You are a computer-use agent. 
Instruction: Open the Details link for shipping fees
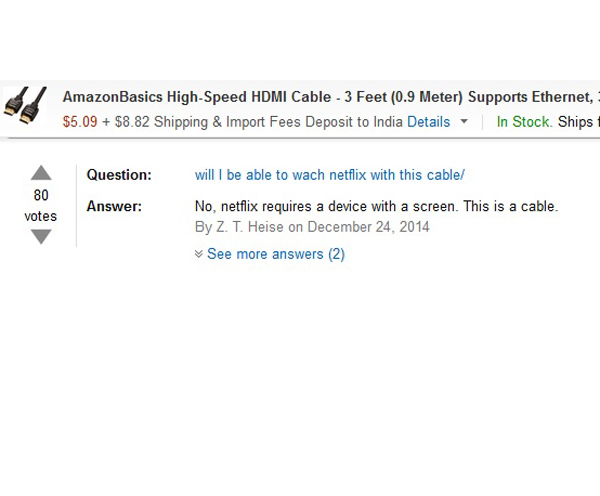(429, 122)
